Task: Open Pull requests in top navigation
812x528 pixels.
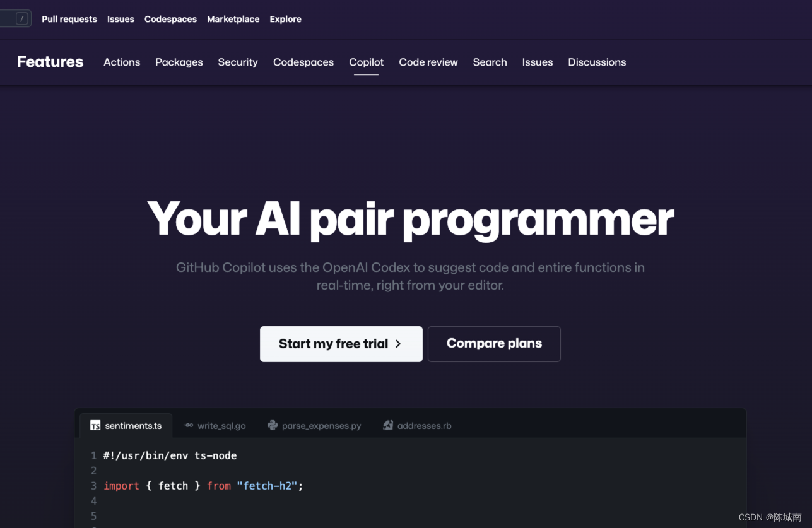Action: tap(69, 19)
